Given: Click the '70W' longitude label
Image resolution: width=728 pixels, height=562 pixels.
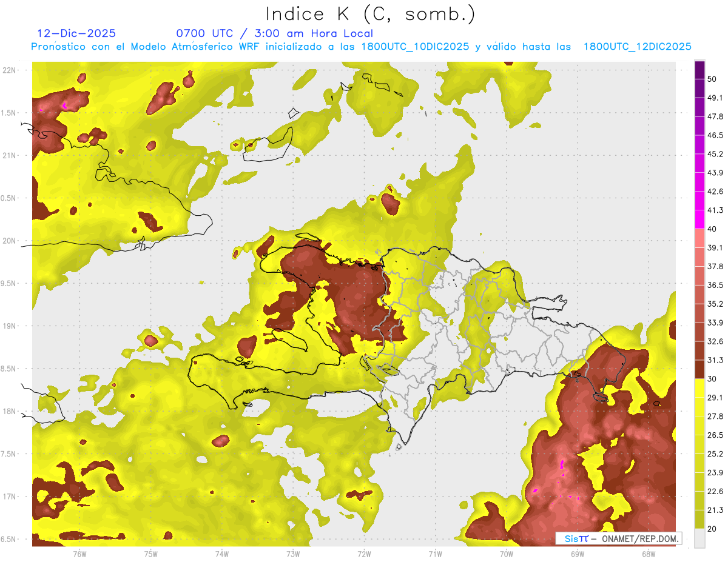Looking at the screenshot, I should point(507,554).
